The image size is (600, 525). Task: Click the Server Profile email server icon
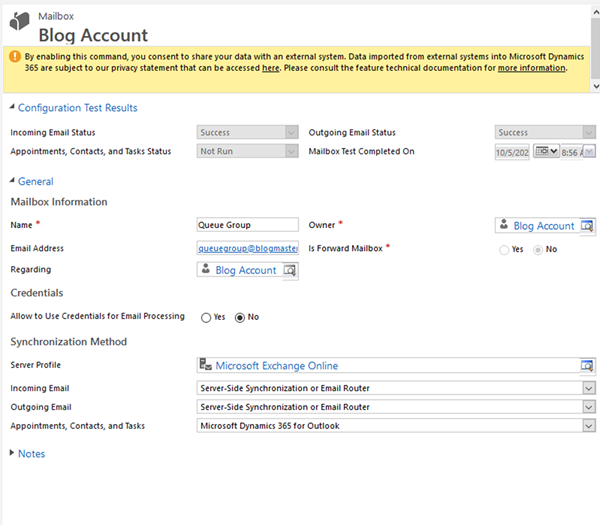[x=206, y=366]
